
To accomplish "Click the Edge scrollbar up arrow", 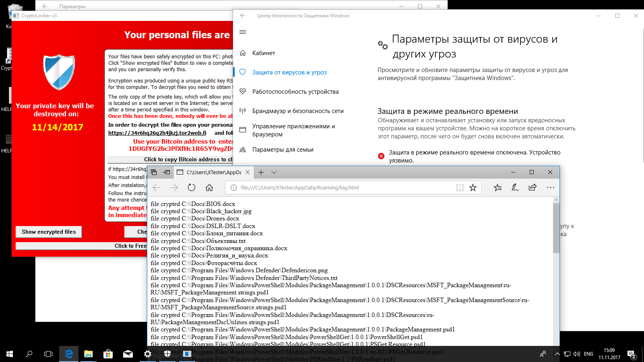I will click(x=556, y=200).
